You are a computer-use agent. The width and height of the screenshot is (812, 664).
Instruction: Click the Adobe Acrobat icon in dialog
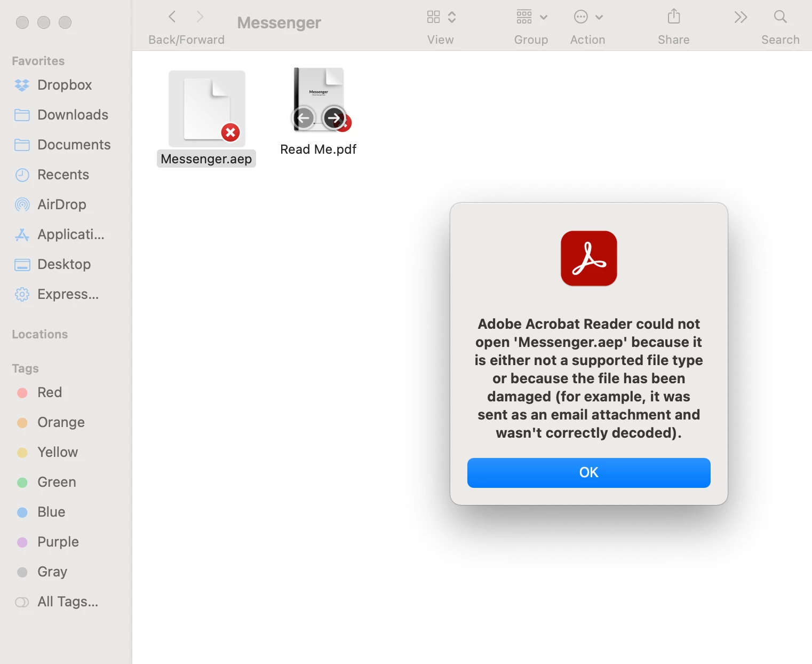point(588,258)
